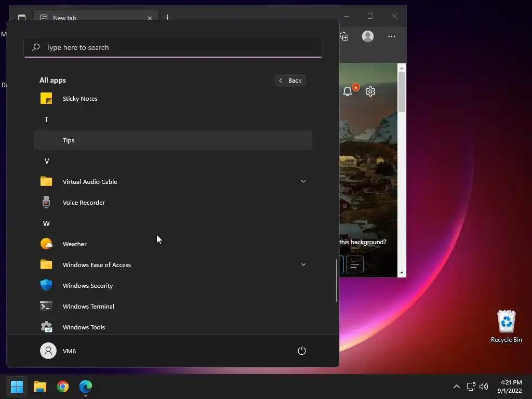
Task: Click the Edge Collections icon
Action: click(x=344, y=36)
